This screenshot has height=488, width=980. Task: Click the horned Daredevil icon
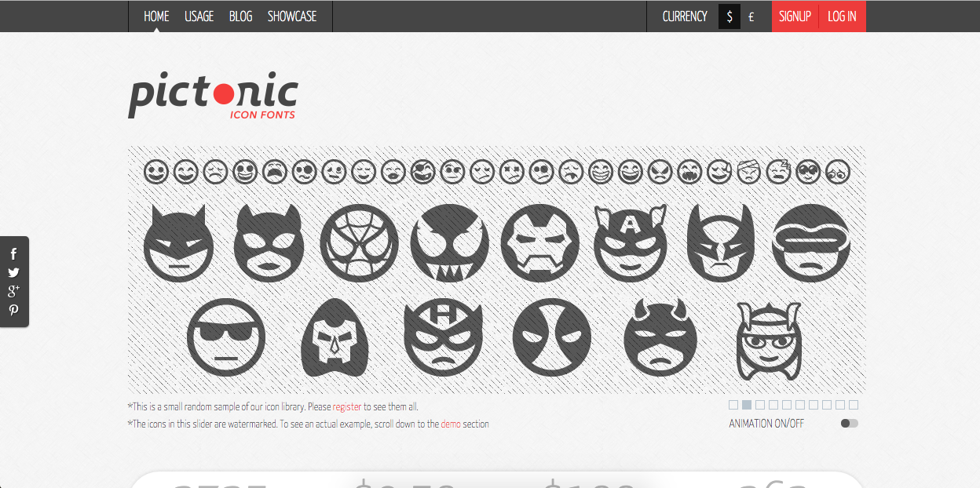(x=660, y=338)
